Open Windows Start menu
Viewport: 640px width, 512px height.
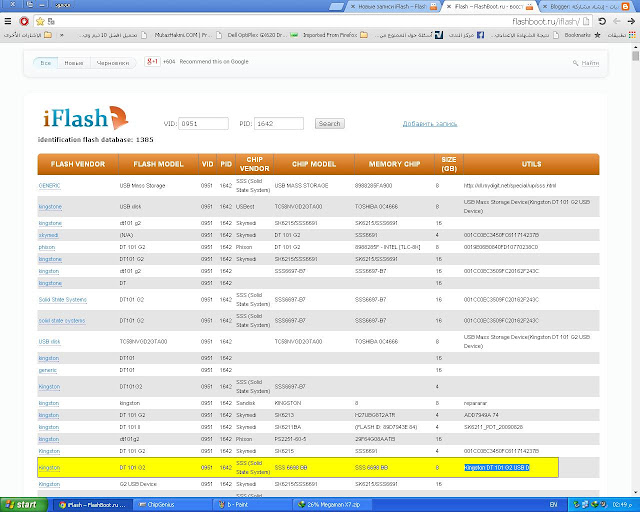(24, 505)
